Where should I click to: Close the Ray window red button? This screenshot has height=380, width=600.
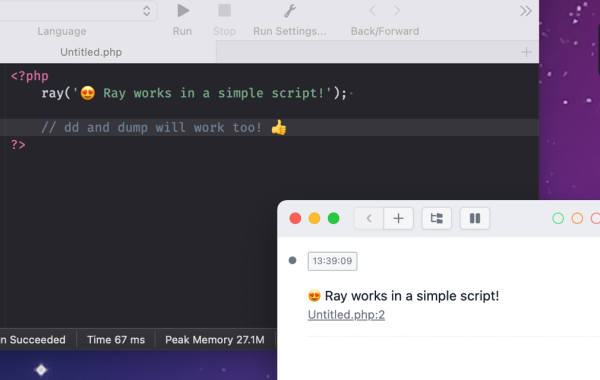[x=295, y=219]
